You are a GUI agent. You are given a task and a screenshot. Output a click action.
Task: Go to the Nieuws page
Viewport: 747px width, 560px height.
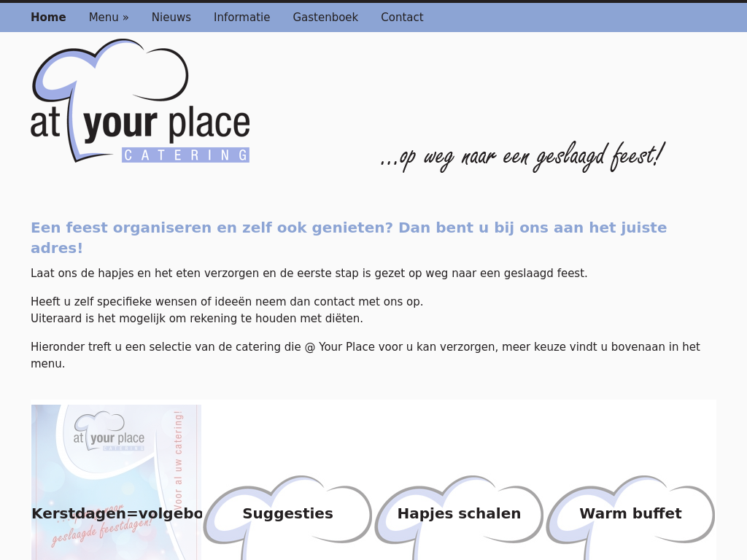[171, 17]
